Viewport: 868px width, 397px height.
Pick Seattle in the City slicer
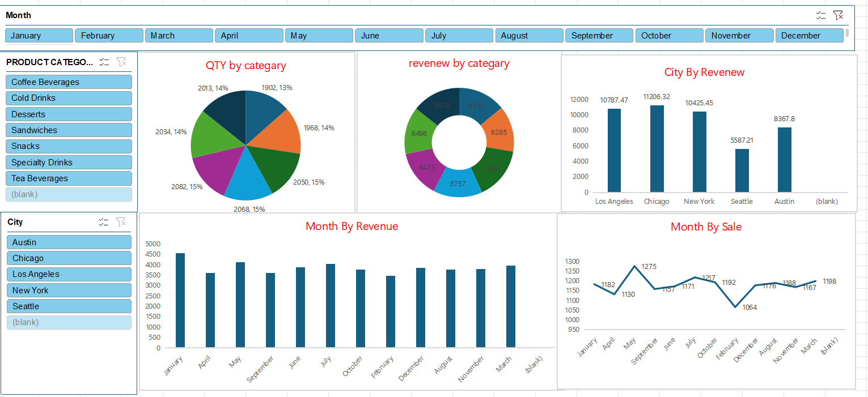pyautogui.click(x=69, y=306)
